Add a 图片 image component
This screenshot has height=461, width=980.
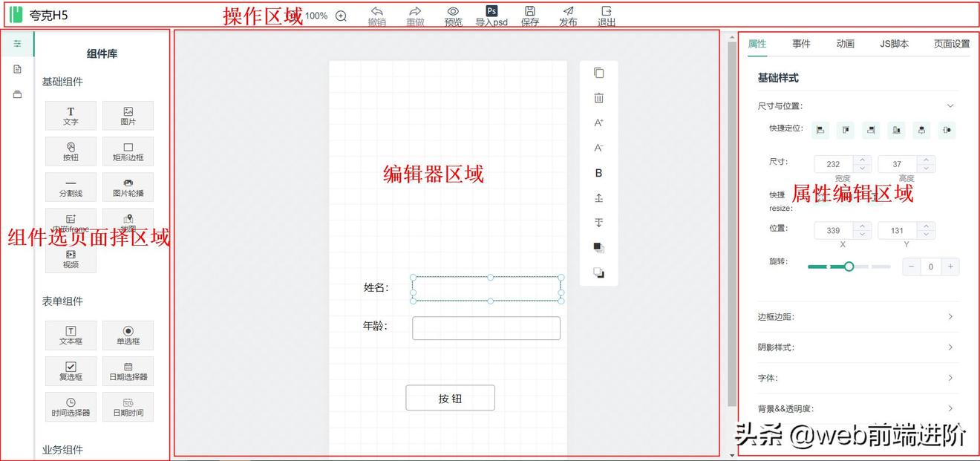pos(128,116)
